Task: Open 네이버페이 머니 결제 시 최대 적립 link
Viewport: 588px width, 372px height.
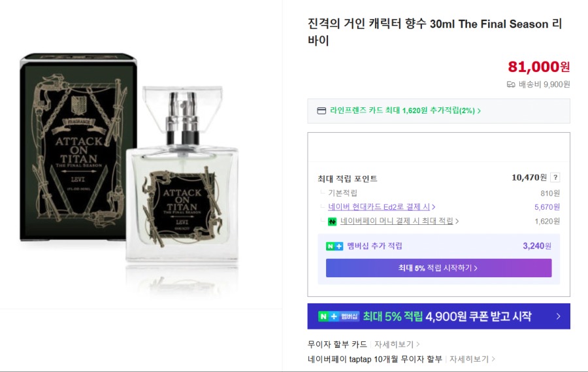Action: click(397, 221)
